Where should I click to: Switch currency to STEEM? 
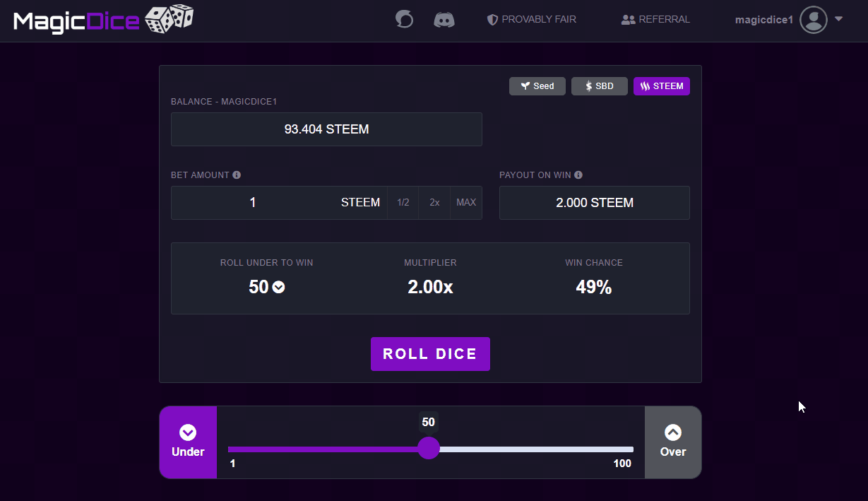pos(662,86)
